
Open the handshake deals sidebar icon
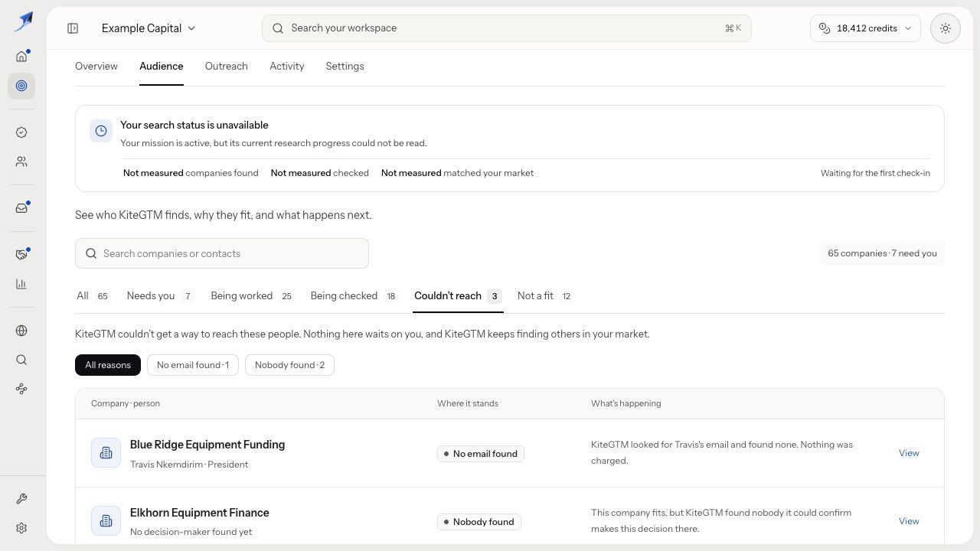pos(21,255)
